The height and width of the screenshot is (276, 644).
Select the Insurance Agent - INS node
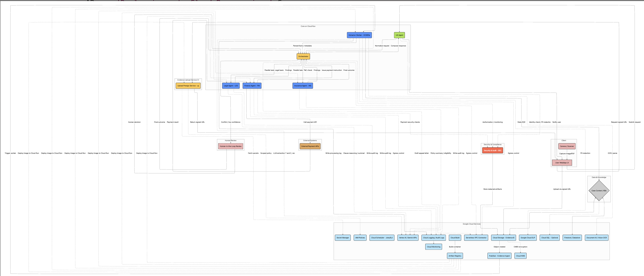point(302,86)
